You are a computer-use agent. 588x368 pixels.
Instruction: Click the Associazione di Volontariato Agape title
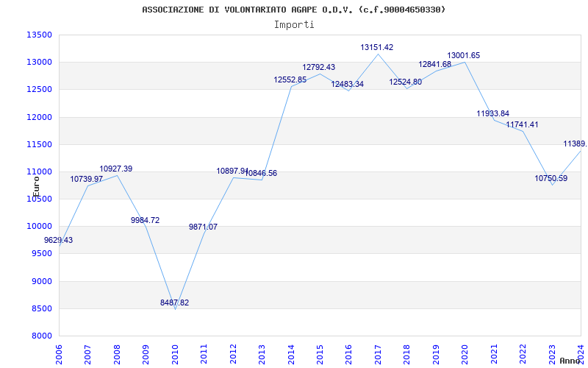coord(294,10)
